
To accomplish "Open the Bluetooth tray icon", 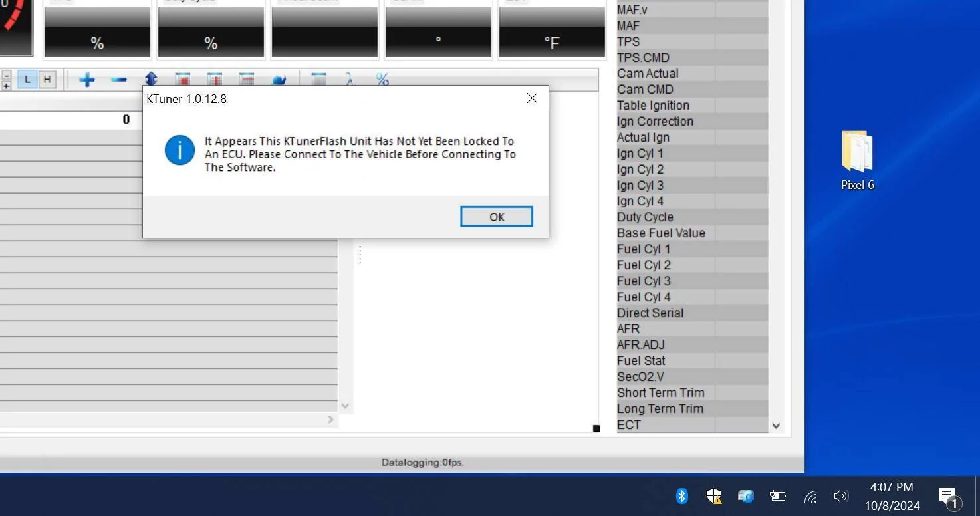I will pos(681,496).
